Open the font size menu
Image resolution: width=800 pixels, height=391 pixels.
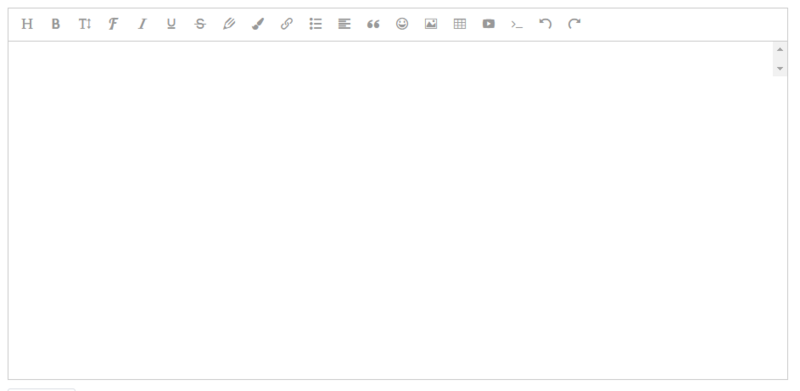[85, 24]
